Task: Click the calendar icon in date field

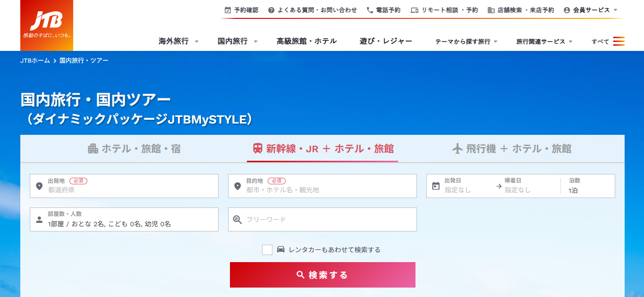Action: click(436, 186)
